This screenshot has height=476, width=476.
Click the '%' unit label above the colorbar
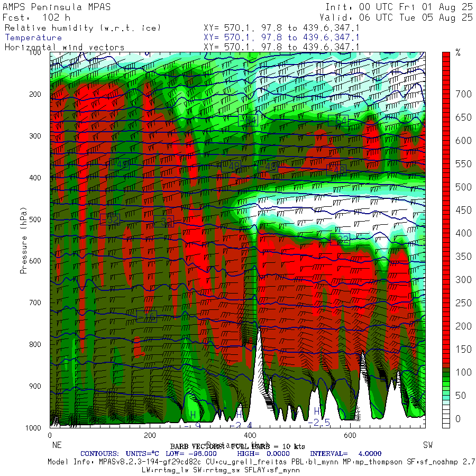458,53
